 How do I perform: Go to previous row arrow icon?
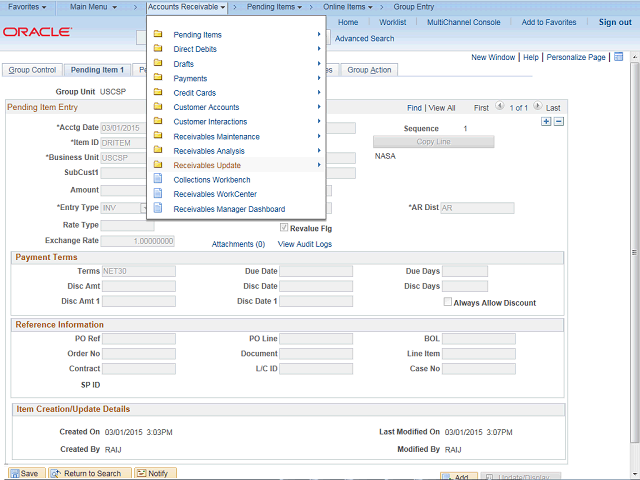(501, 107)
